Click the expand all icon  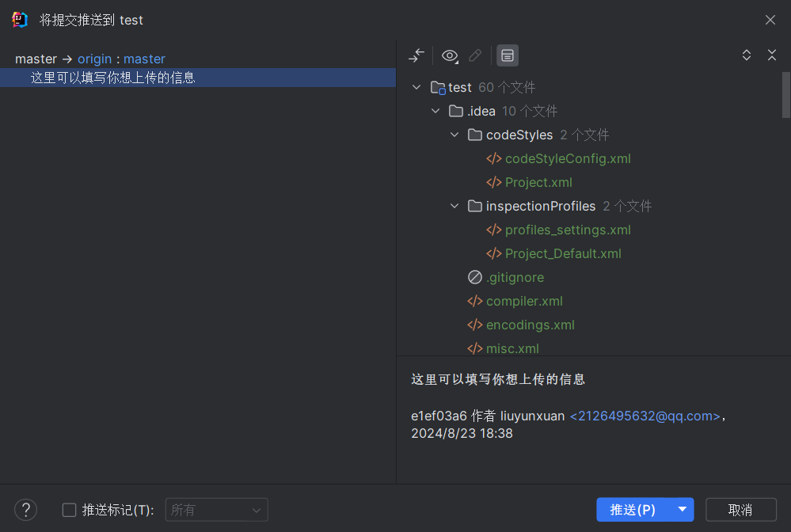[x=747, y=55]
